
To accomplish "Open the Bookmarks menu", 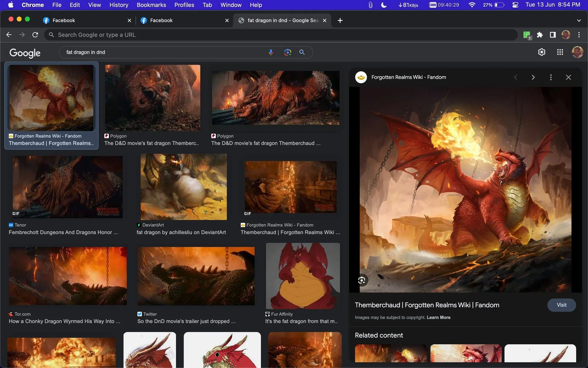I will click(x=151, y=5).
